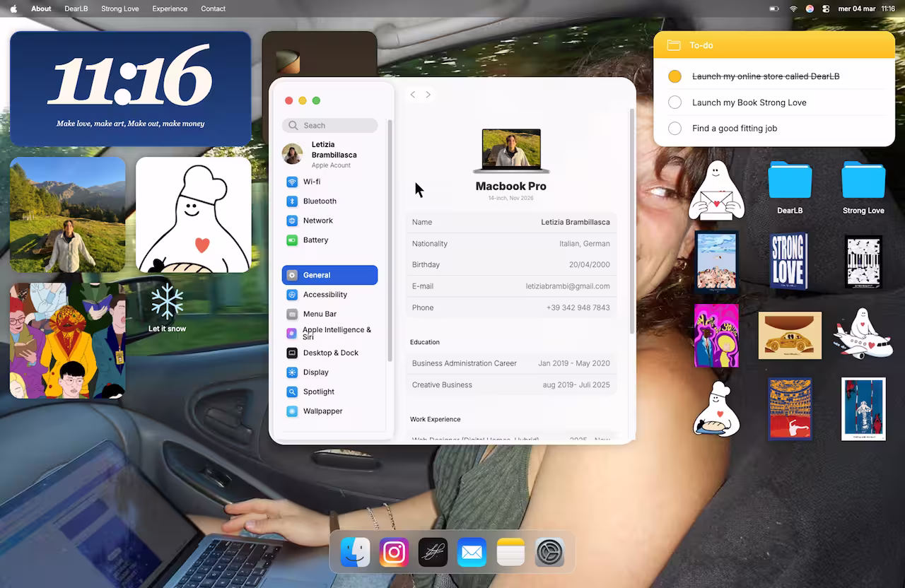
Task: Click the Let it snow snowflake
Action: tap(167, 302)
